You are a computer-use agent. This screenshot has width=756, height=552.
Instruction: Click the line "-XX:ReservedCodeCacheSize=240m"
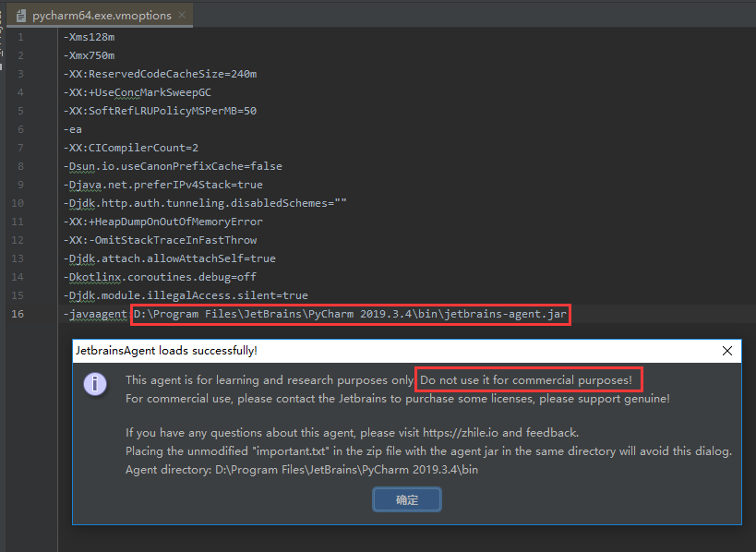[x=160, y=74]
